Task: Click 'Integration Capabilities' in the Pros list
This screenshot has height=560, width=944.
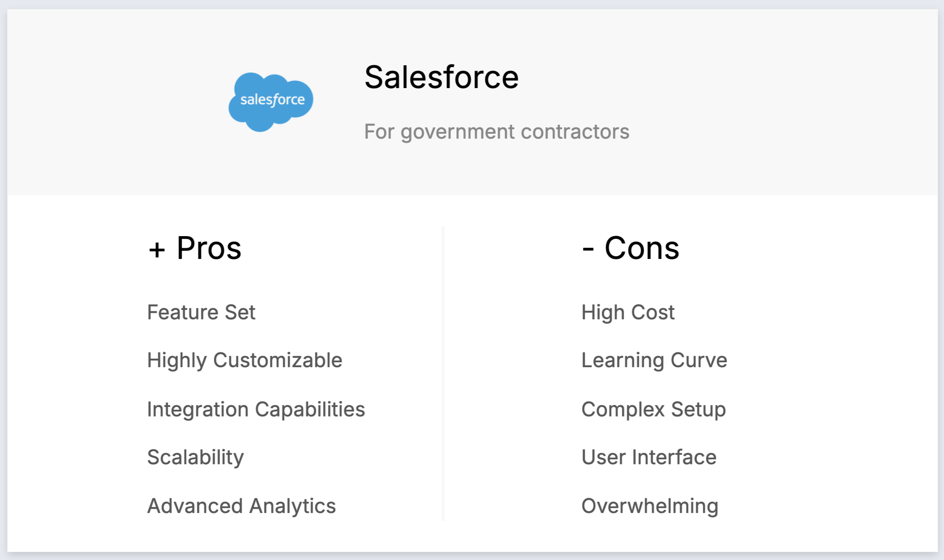Action: pyautogui.click(x=256, y=409)
